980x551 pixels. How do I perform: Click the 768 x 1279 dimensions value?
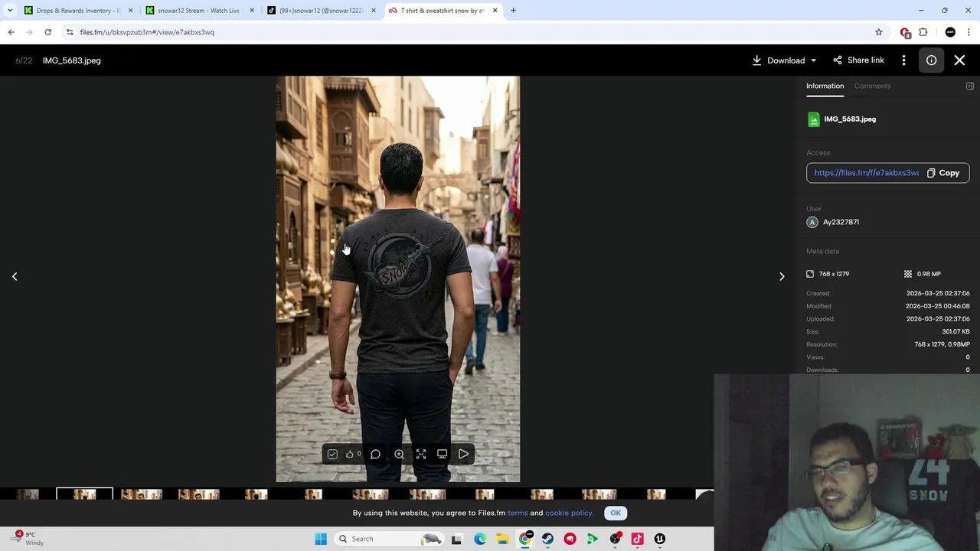(834, 274)
